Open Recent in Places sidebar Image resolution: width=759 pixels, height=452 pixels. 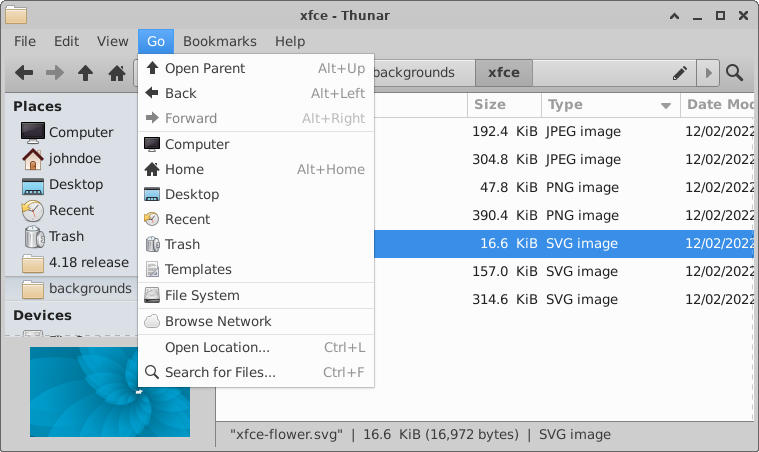tap(71, 211)
